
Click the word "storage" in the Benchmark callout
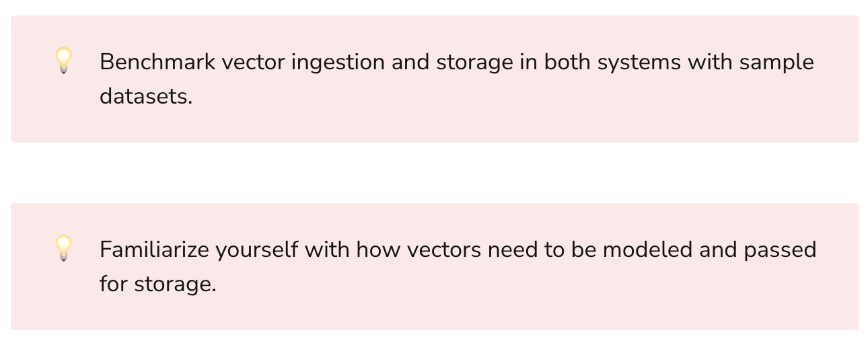coord(474,63)
